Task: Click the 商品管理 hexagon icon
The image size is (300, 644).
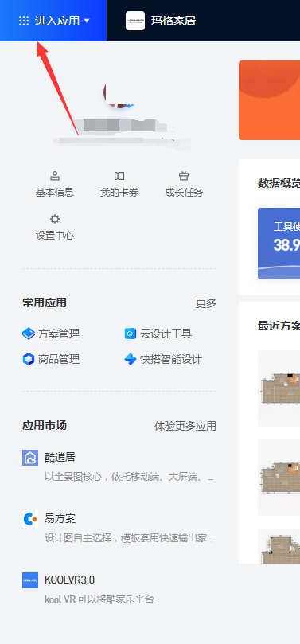Action: pyautogui.click(x=29, y=359)
